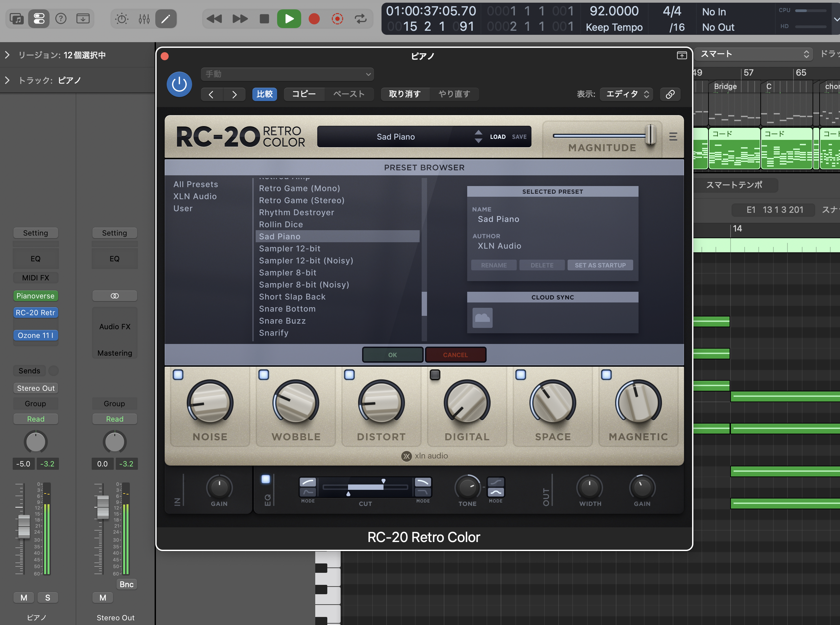Click the コピー copy button
Screen dimensions: 840x625
304,94
